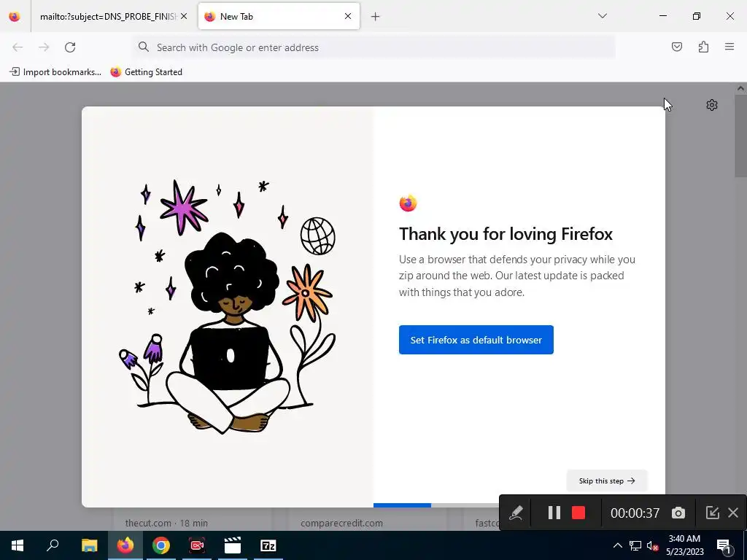This screenshot has height=560, width=747.
Task: Reload the current page
Action: point(70,47)
